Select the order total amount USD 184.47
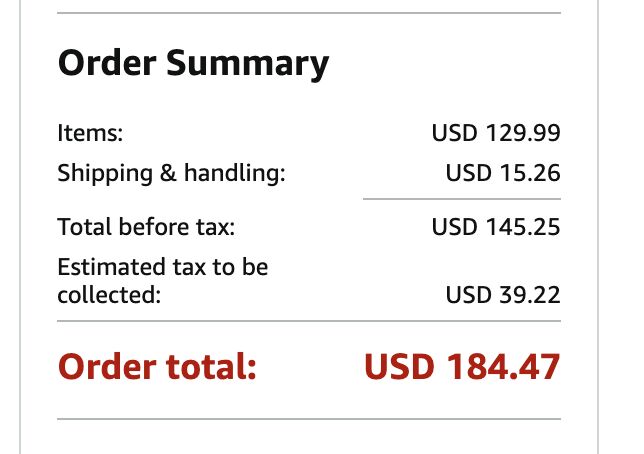Image resolution: width=644 pixels, height=454 pixels. (462, 367)
